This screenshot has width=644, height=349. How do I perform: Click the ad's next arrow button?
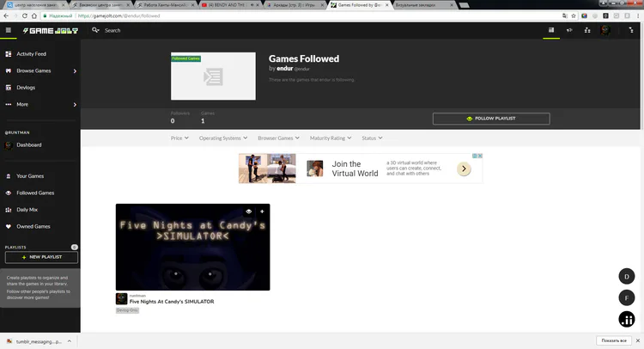[464, 168]
